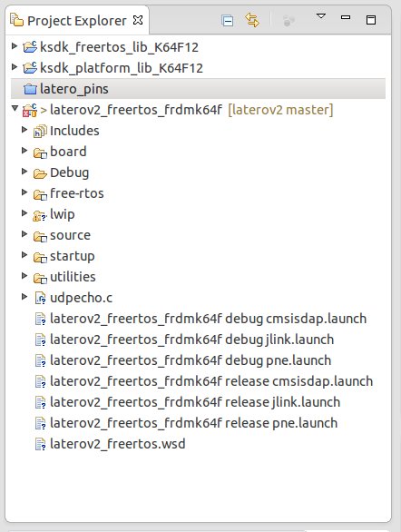This screenshot has width=401, height=532.
Task: Click the Project Explorer tab icon
Action: tap(16, 20)
